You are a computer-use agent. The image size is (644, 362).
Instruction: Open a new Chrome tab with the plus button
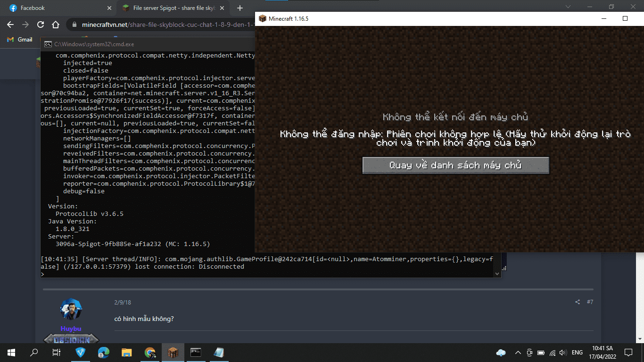coord(239,8)
